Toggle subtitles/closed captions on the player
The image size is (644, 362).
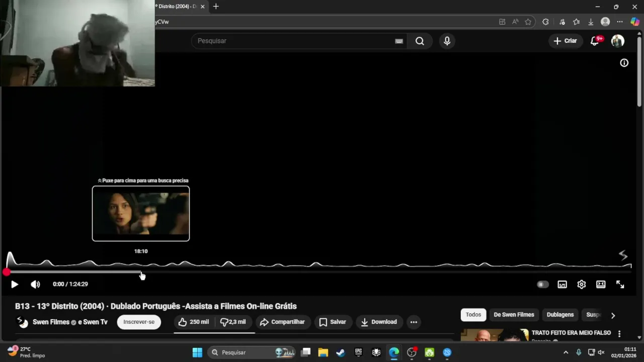562,284
